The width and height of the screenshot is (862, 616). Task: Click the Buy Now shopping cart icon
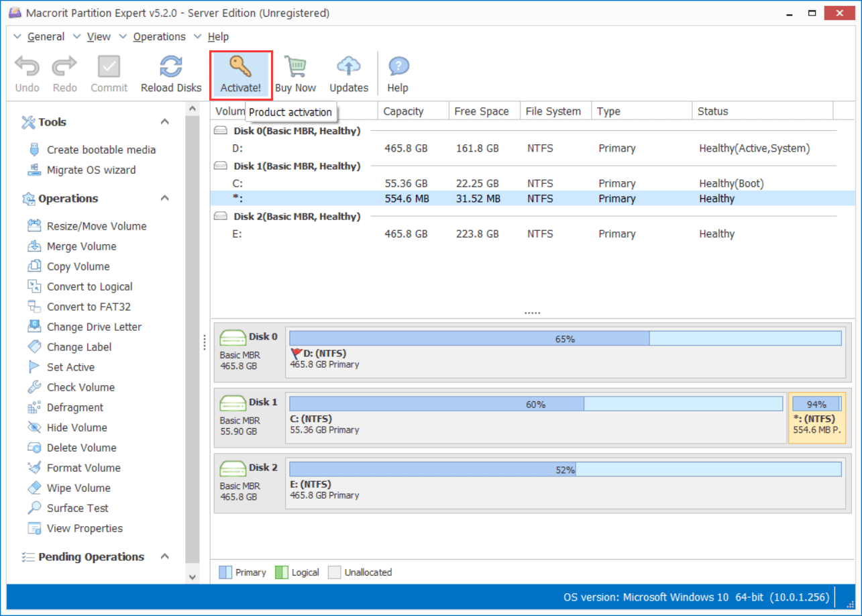295,66
